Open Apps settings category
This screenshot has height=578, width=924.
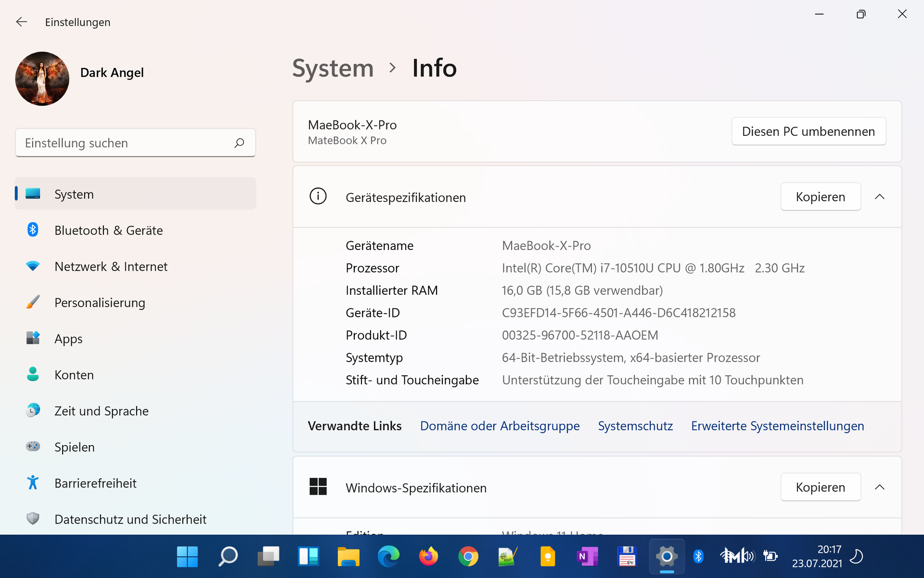click(135, 339)
